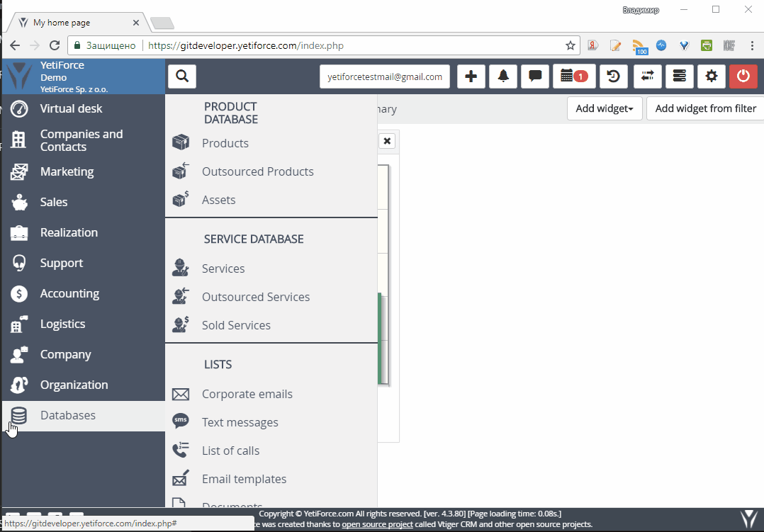Open notifications bell icon

[503, 77]
